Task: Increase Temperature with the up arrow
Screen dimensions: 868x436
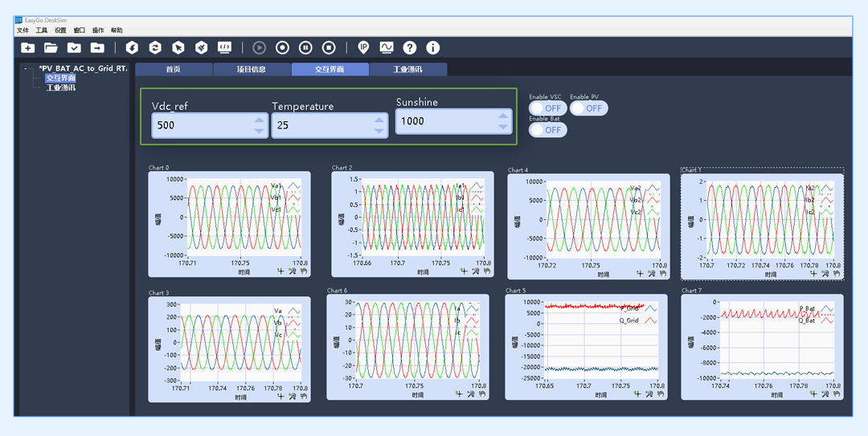Action: click(x=379, y=120)
